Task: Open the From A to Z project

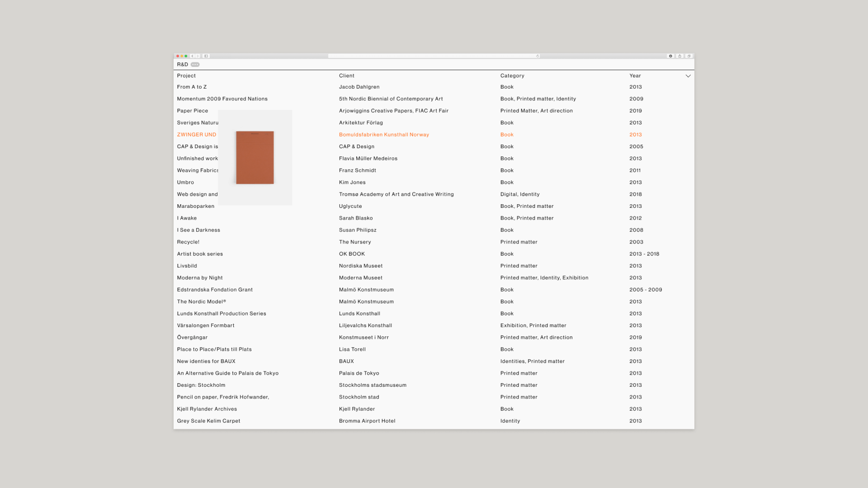Action: point(192,87)
